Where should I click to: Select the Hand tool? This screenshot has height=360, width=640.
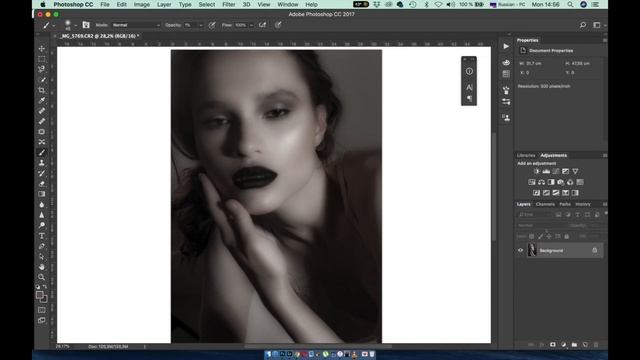pos(42,267)
